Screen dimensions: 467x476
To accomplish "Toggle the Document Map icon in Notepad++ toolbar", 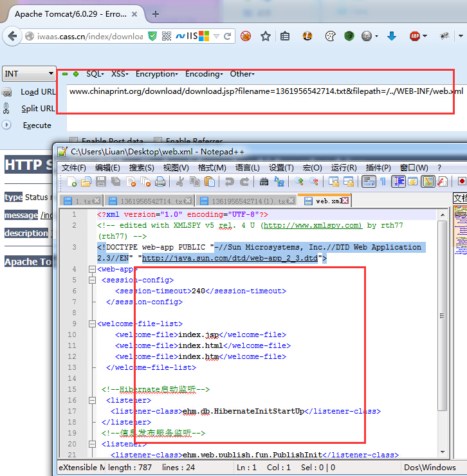I will point(428,181).
